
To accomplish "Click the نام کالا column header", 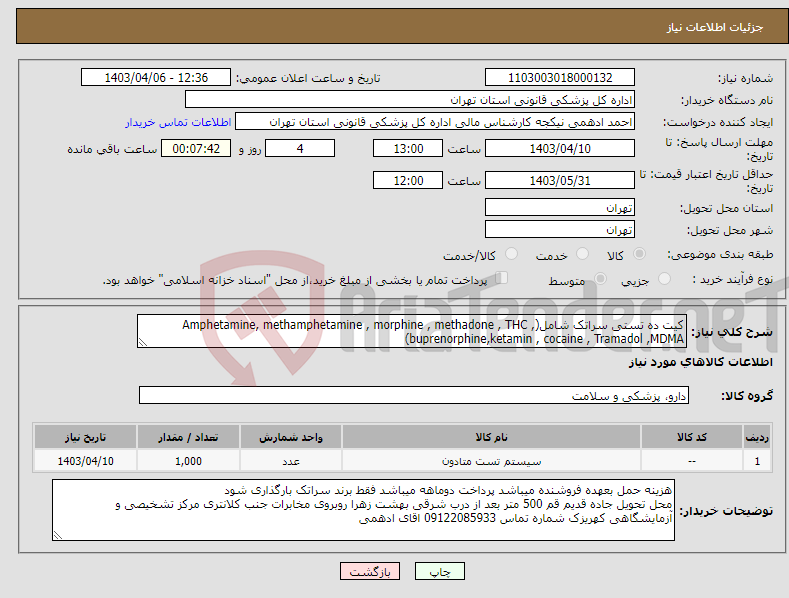I will (491, 437).
